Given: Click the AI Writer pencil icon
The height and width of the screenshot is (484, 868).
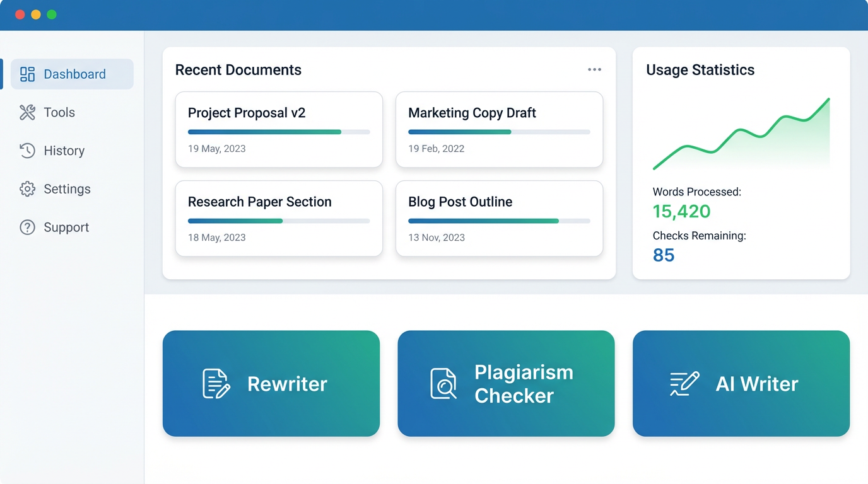Looking at the screenshot, I should click(684, 384).
